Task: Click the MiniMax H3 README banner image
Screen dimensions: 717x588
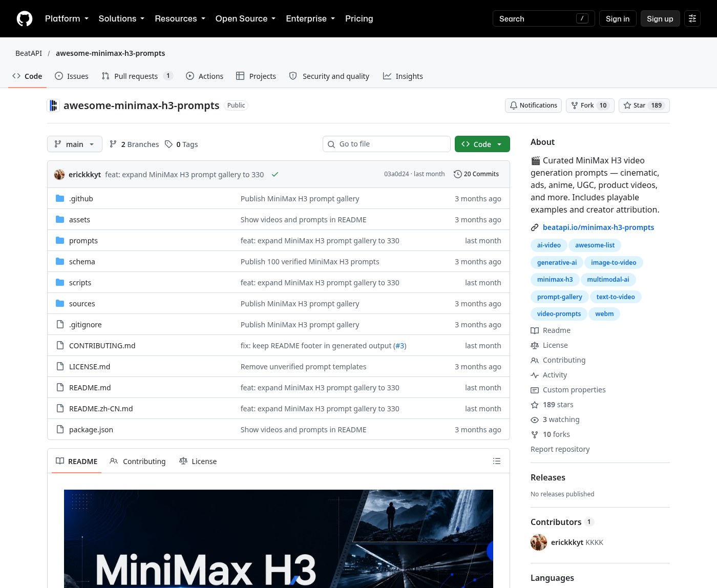Action: (x=279, y=539)
